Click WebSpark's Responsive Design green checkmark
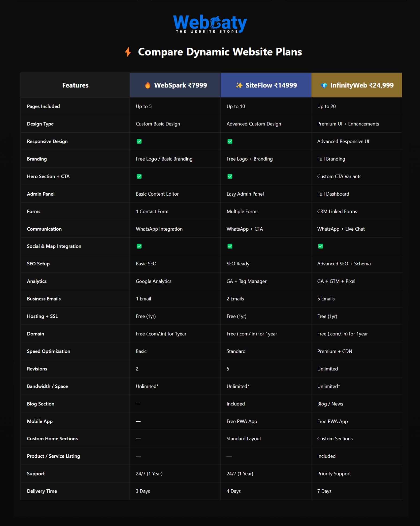Image resolution: width=420 pixels, height=526 pixels. pyautogui.click(x=139, y=141)
